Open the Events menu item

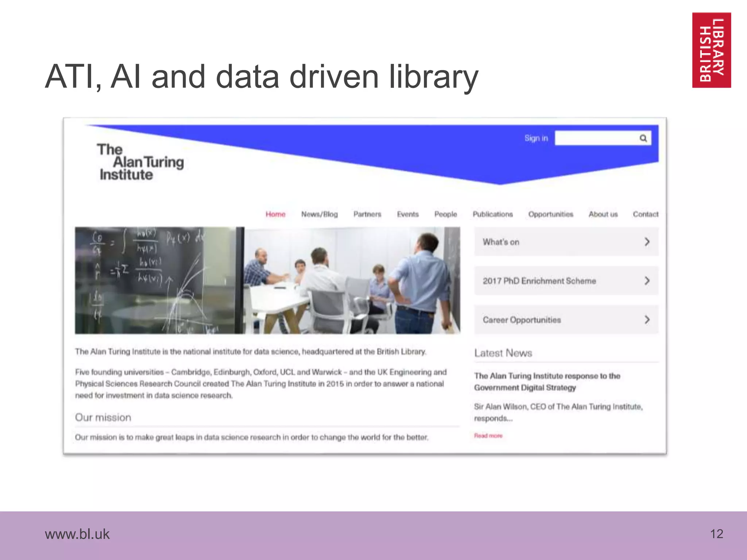click(408, 214)
